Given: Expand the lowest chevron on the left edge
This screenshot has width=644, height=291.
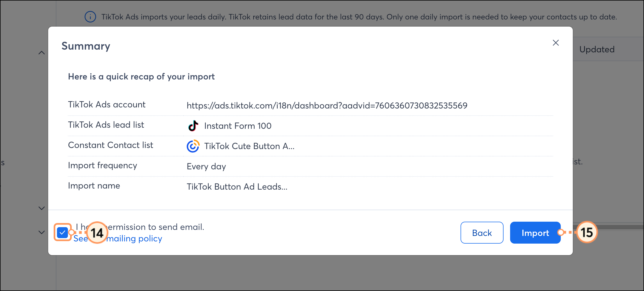Looking at the screenshot, I should [x=41, y=232].
